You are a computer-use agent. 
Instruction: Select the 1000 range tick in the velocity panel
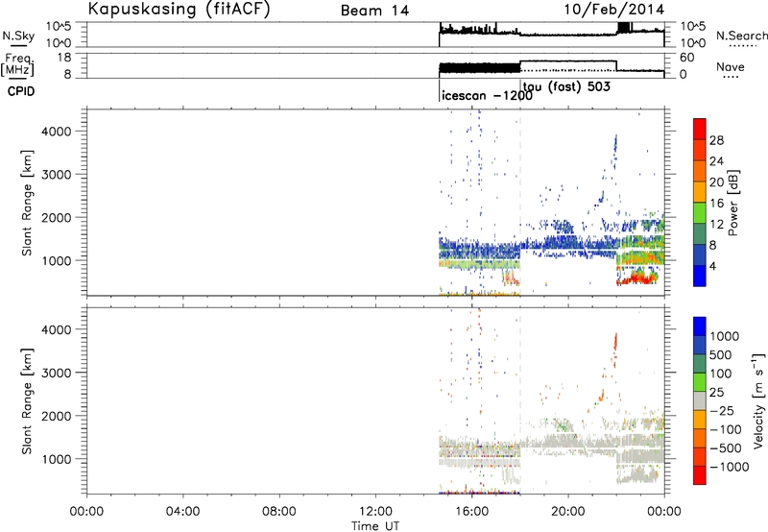57,459
